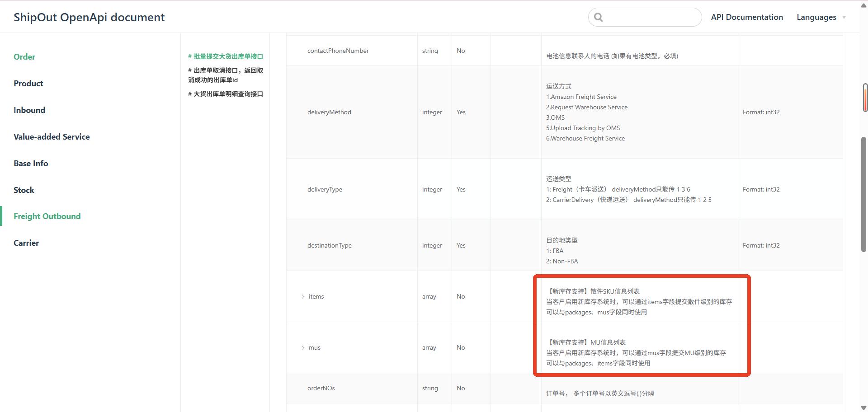Select Inbound in the sidebar
The image size is (868, 412).
tap(29, 110)
